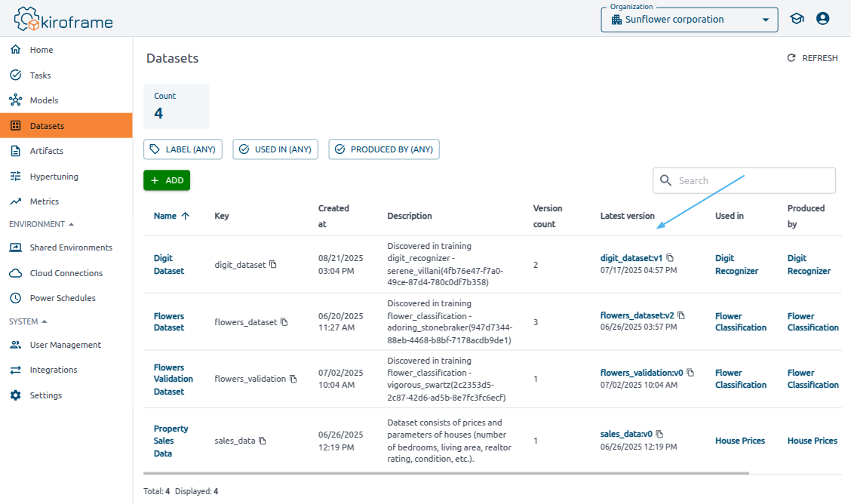Open the Power Schedules clock icon
Viewport: 851px width, 504px height.
15,297
